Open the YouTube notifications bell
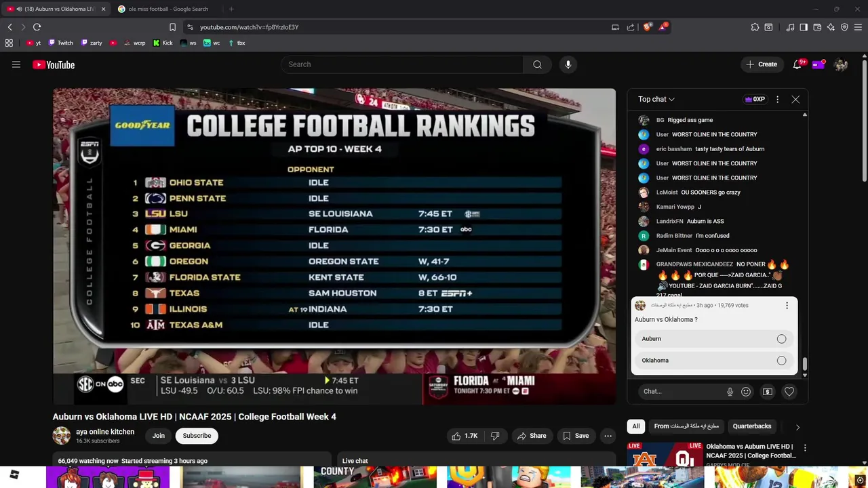Screen dimensions: 868x488 (x=797, y=64)
